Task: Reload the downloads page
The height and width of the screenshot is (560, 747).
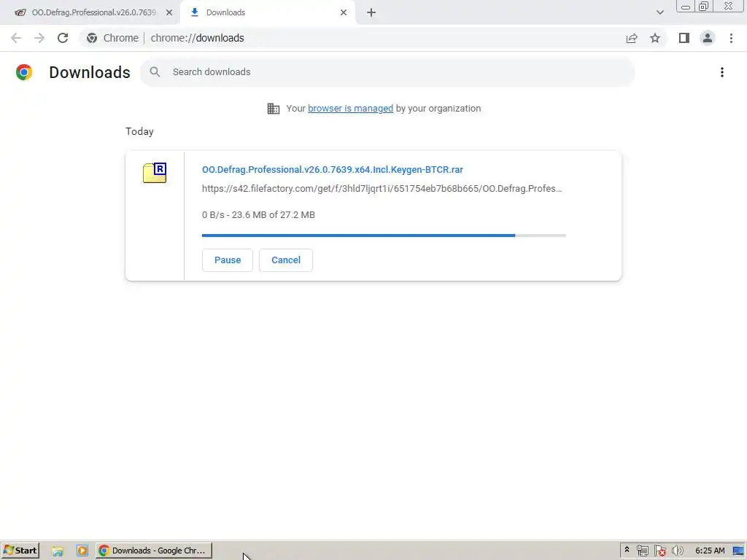Action: coord(63,38)
